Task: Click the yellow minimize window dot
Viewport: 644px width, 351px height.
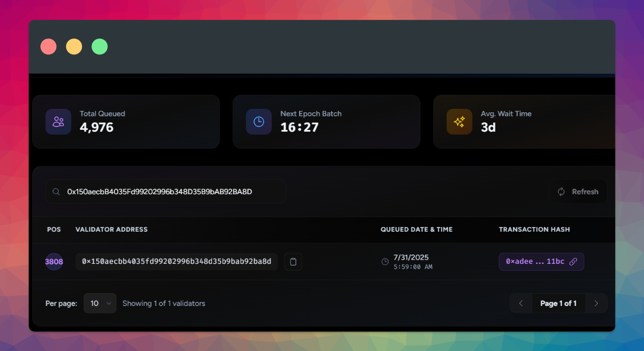Action: click(x=74, y=47)
